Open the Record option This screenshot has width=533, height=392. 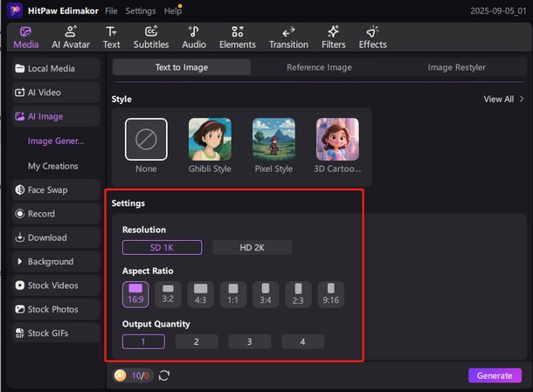pyautogui.click(x=56, y=214)
